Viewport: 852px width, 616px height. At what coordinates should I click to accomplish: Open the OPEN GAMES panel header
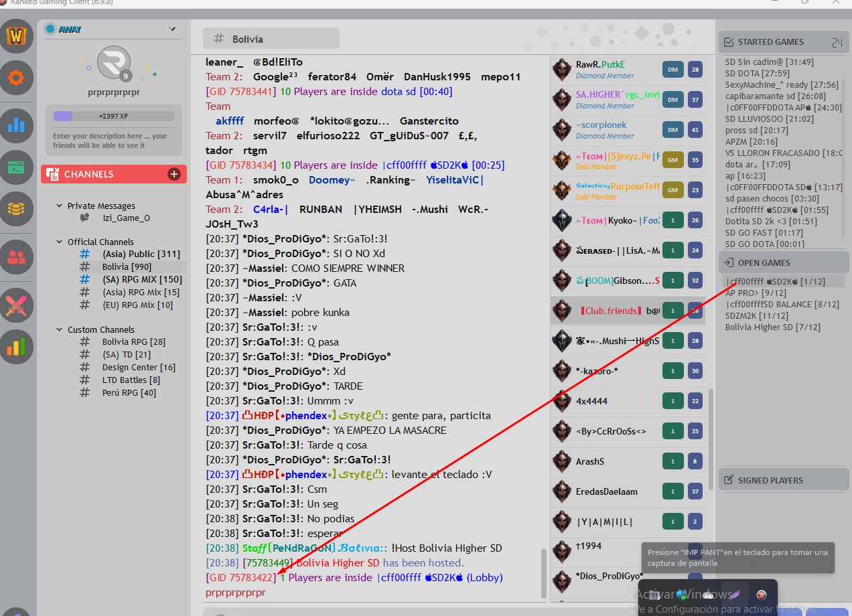(783, 262)
